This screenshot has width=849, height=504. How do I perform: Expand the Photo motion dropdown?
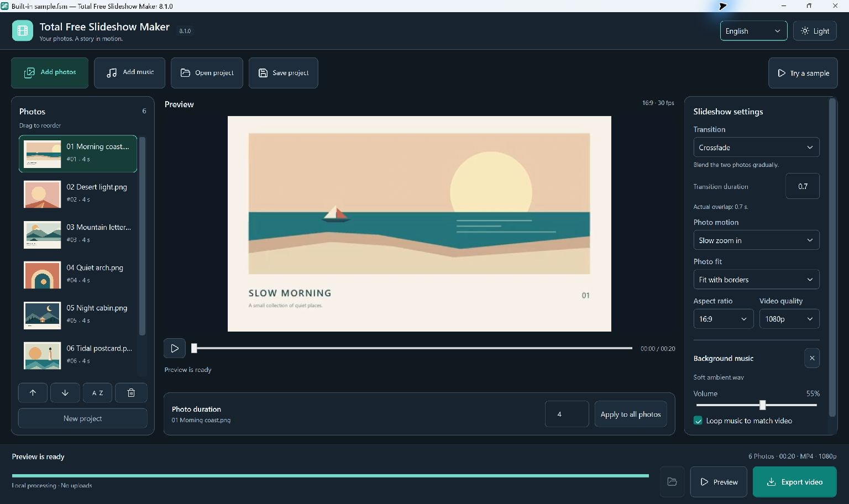(756, 240)
